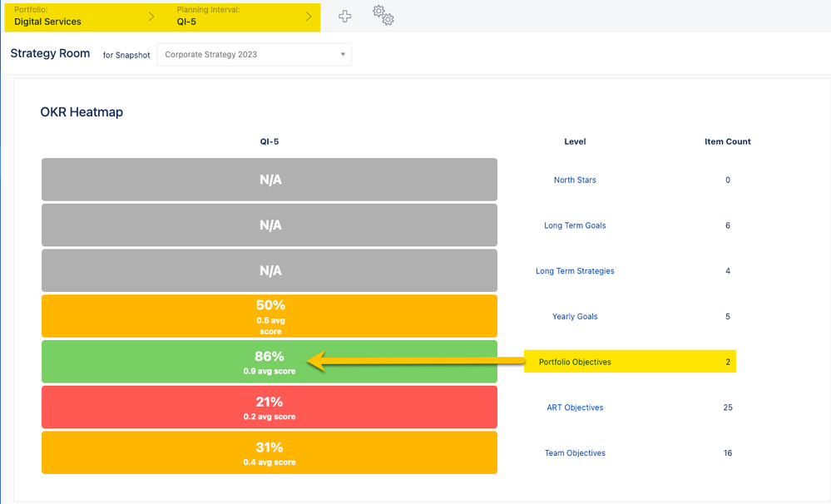Click the plus add icon
831x504 pixels.
coord(344,17)
